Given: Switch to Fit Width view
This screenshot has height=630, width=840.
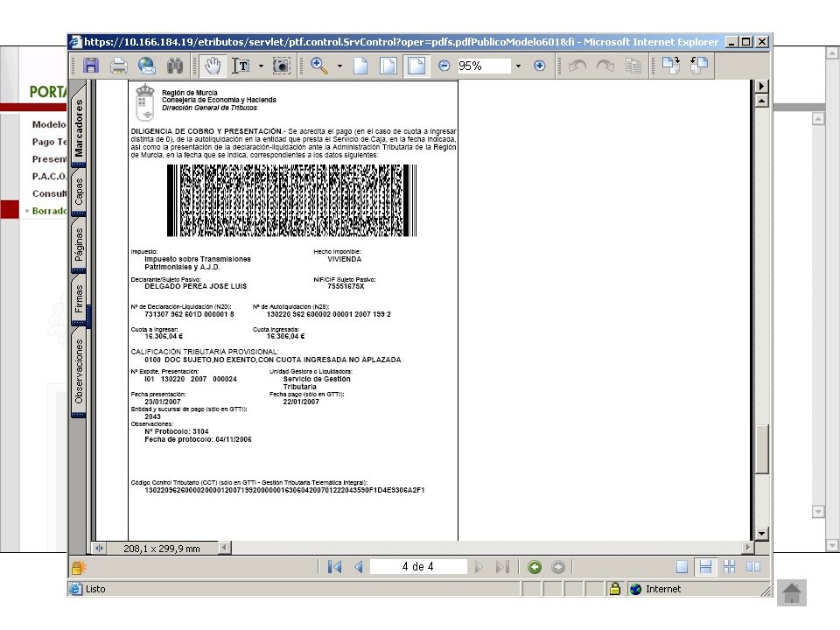Looking at the screenshot, I should (416, 66).
